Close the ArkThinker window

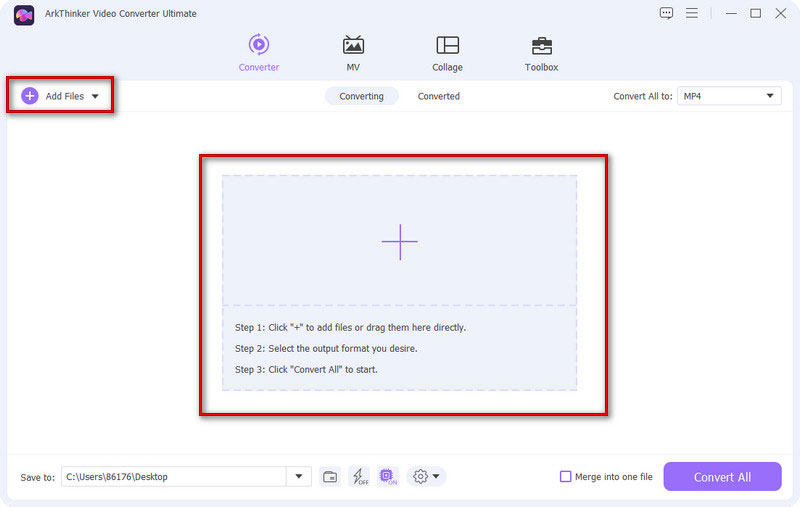pos(781,13)
